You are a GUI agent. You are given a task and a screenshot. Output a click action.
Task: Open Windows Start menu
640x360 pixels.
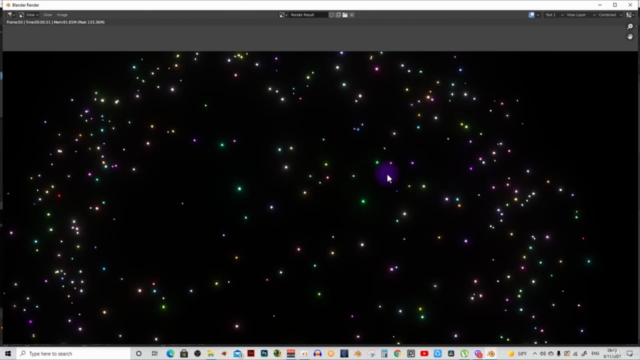[x=8, y=353]
